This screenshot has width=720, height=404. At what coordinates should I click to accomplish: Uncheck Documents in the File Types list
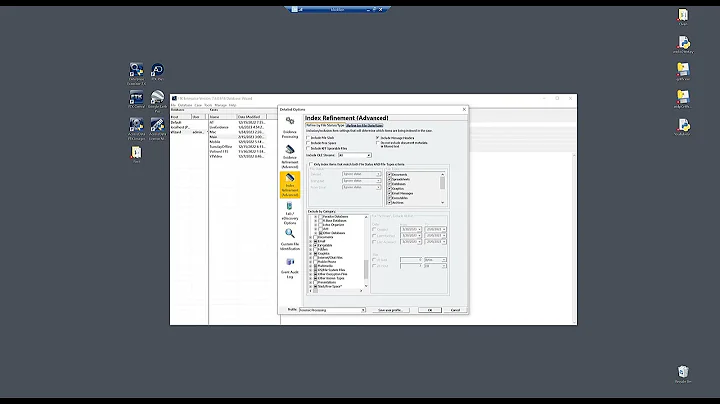[389, 174]
